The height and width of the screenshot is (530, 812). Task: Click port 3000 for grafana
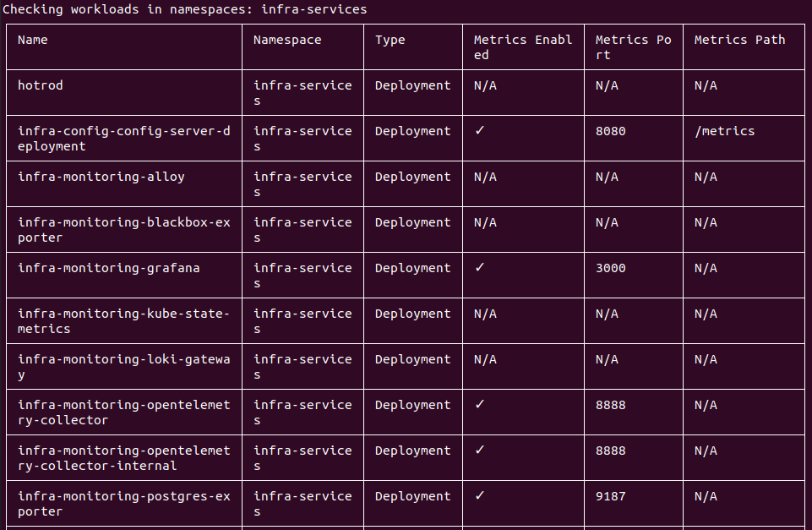610,268
